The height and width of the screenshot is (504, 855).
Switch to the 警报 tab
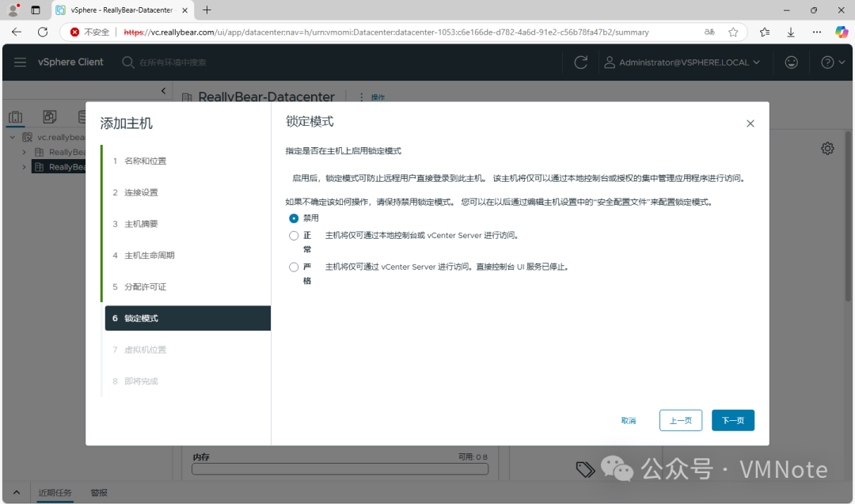click(x=99, y=493)
